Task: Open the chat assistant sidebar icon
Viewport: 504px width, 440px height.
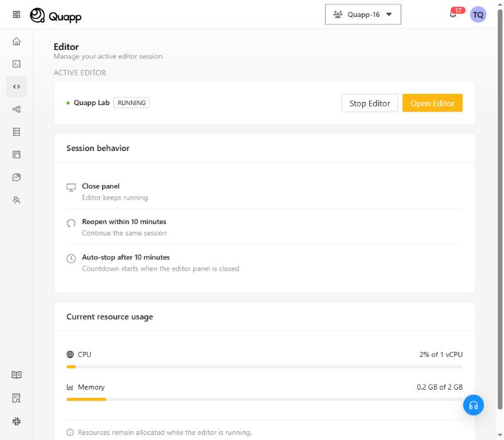Action: pos(16,178)
